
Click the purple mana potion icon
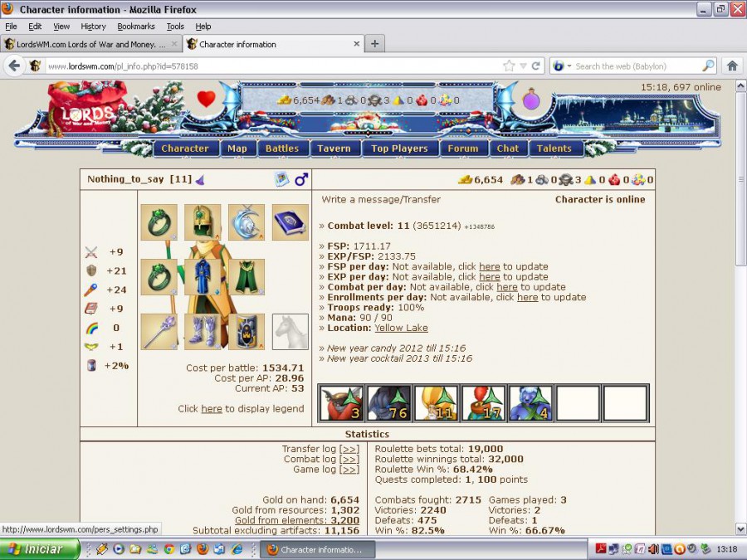click(x=530, y=100)
